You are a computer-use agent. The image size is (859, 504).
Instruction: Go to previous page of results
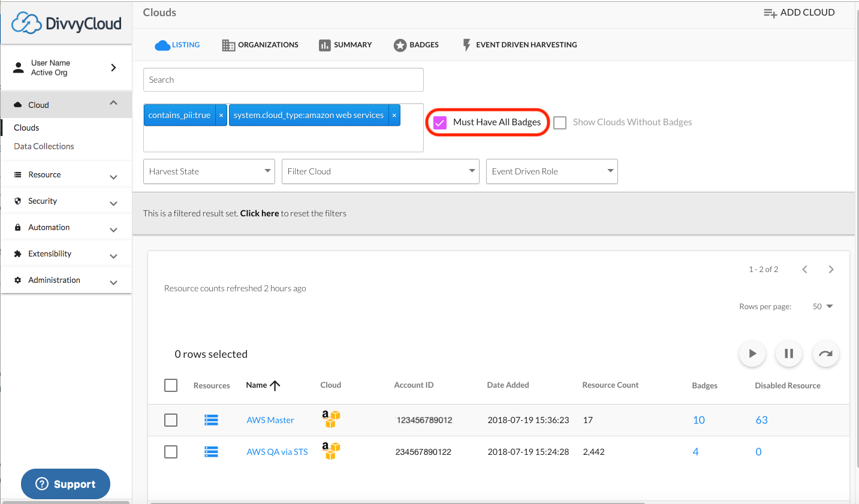(x=805, y=270)
